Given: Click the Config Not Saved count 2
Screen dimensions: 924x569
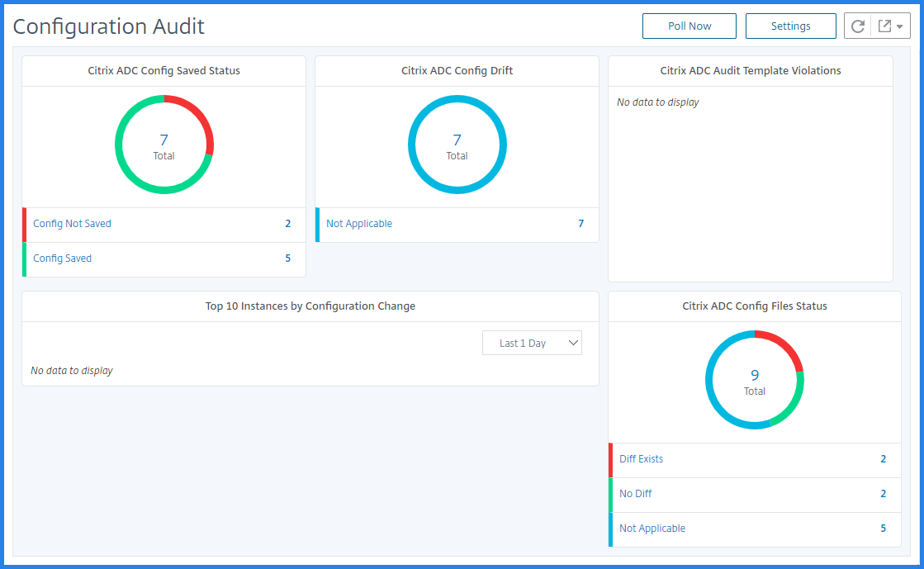Looking at the screenshot, I should point(288,224).
